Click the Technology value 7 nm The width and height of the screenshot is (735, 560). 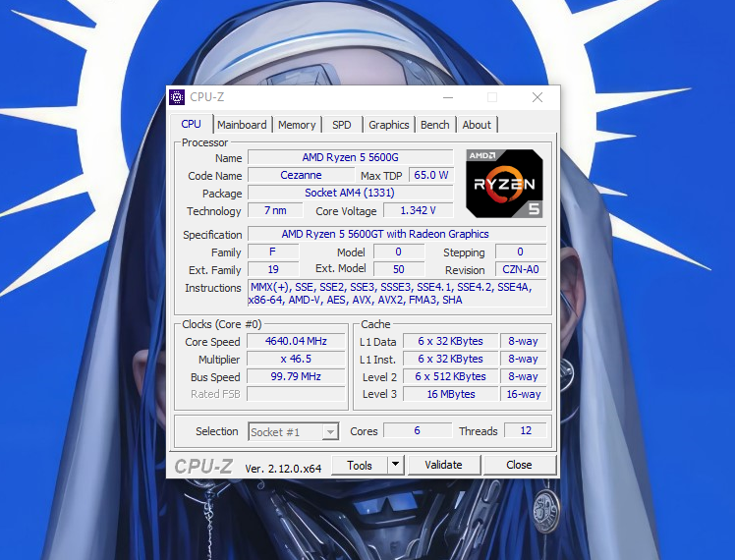[x=275, y=211]
